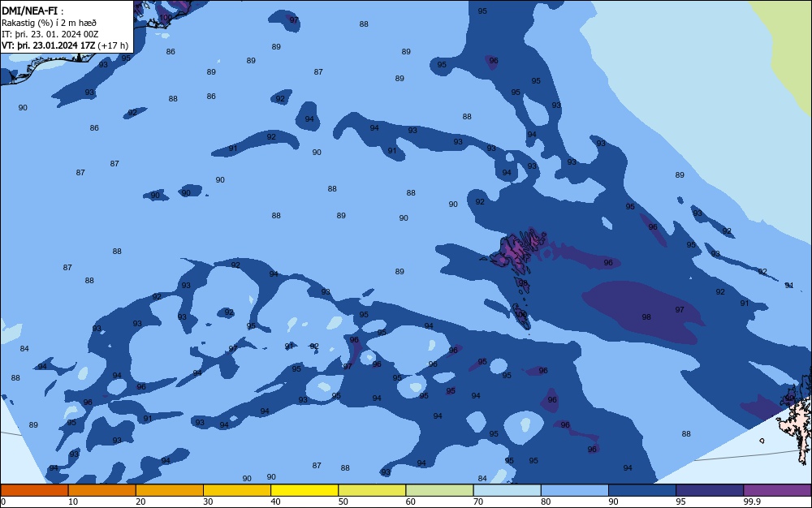
Task: Click the 0–10 dark orange legend swatch
Action: click(34, 490)
